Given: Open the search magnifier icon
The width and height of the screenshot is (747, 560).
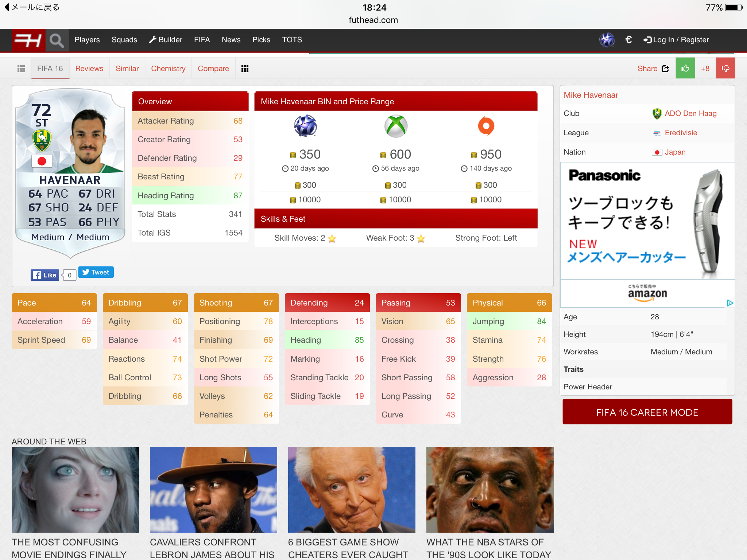Looking at the screenshot, I should [57, 40].
